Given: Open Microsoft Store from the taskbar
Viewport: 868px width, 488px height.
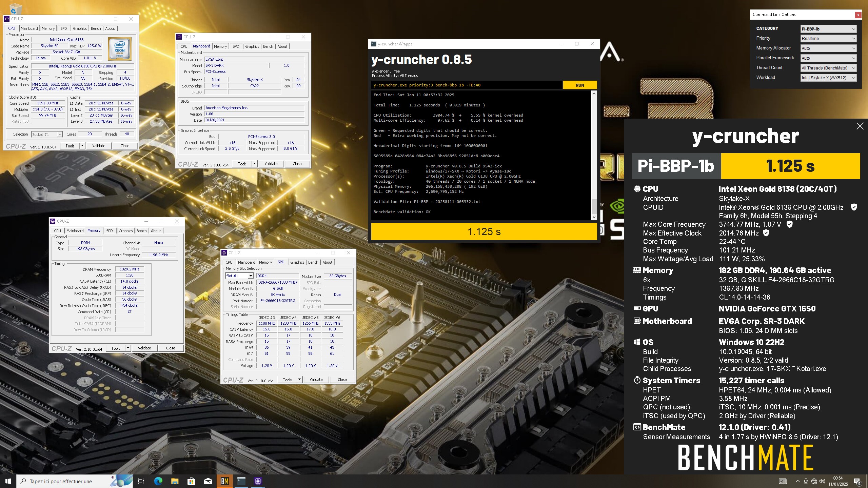Looking at the screenshot, I should point(192,481).
